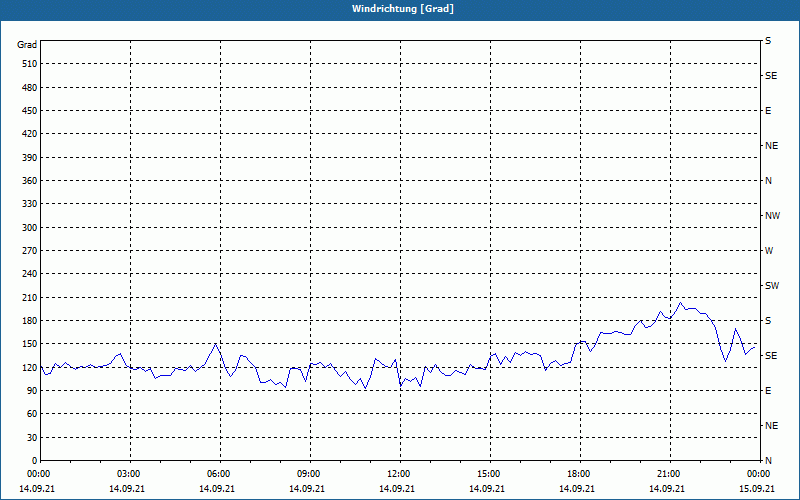
Task: Click the 510 value on the y-axis
Action: point(30,64)
